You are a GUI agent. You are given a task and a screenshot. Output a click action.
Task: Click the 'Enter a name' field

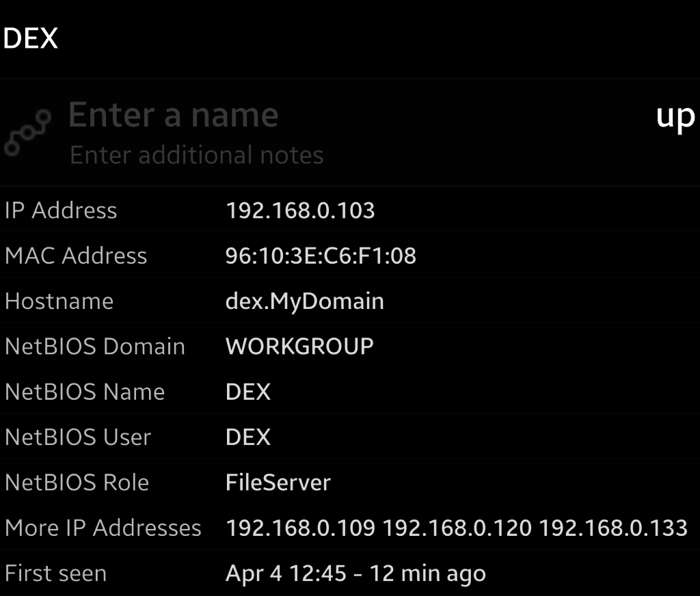(173, 116)
